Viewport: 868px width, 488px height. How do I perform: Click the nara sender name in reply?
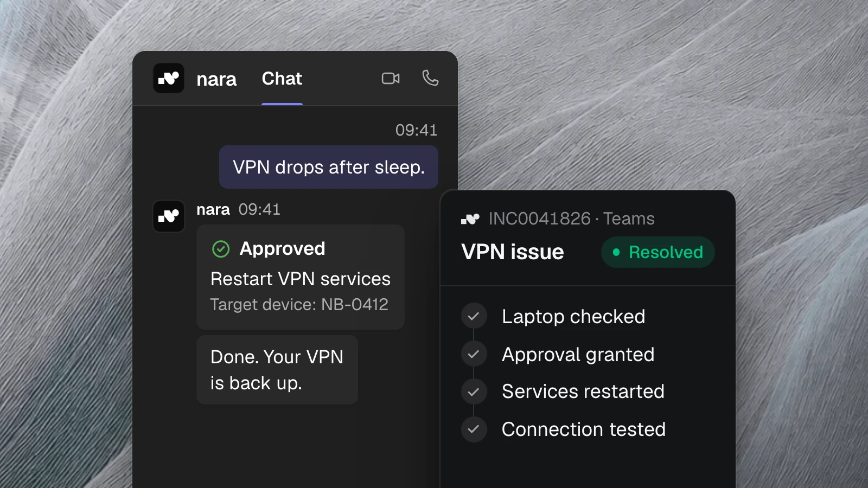click(213, 209)
